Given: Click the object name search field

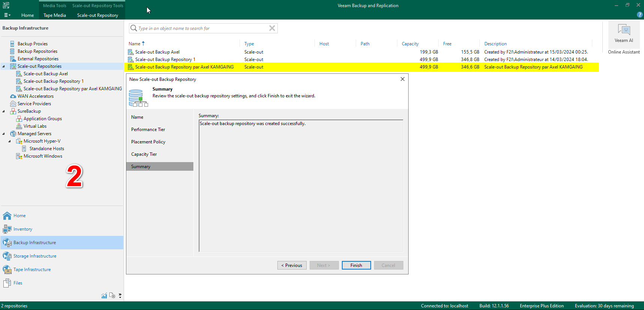Looking at the screenshot, I should (x=203, y=28).
